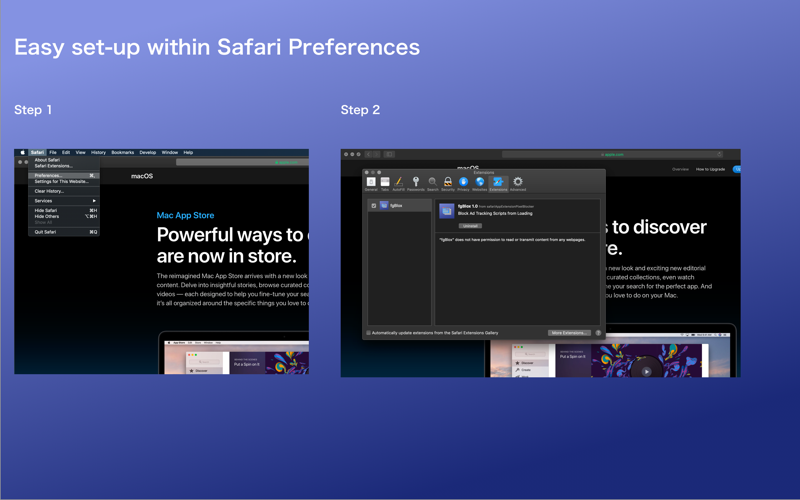Open the History menu

coord(98,152)
